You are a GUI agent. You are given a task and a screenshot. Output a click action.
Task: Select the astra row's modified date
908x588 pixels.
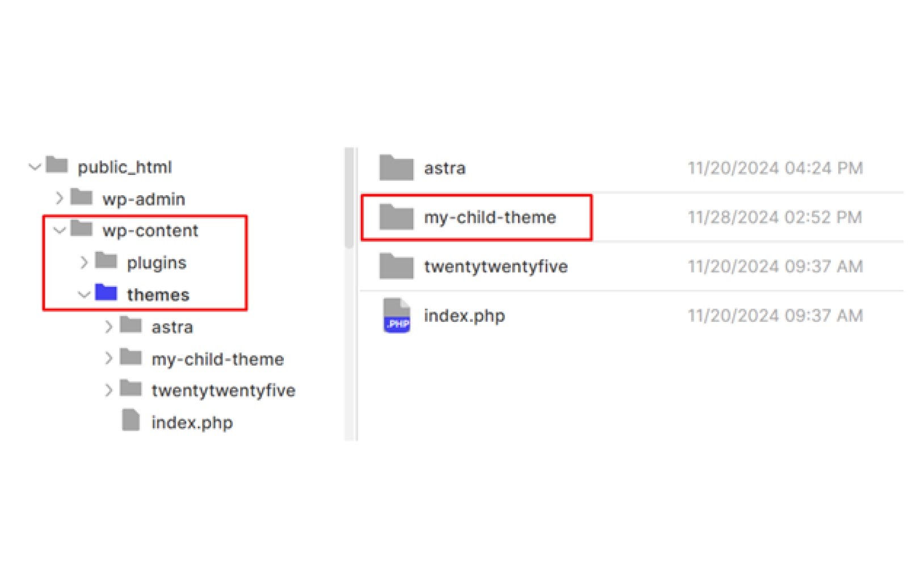[775, 168]
